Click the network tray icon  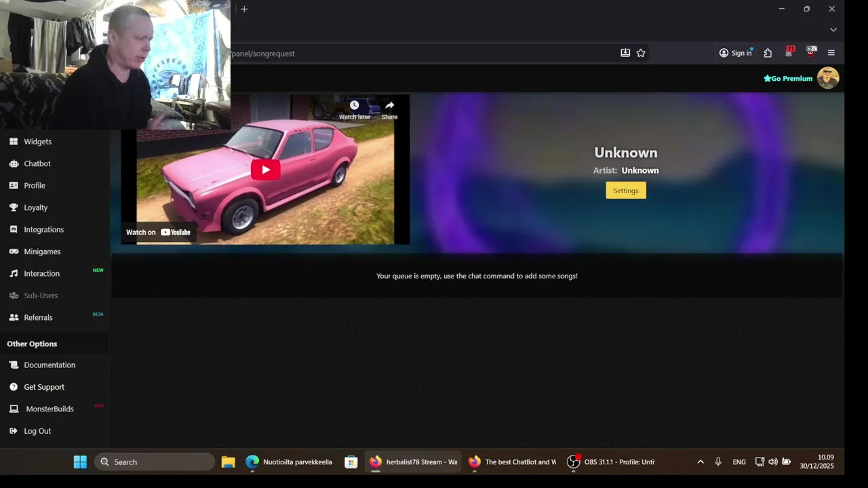760,462
